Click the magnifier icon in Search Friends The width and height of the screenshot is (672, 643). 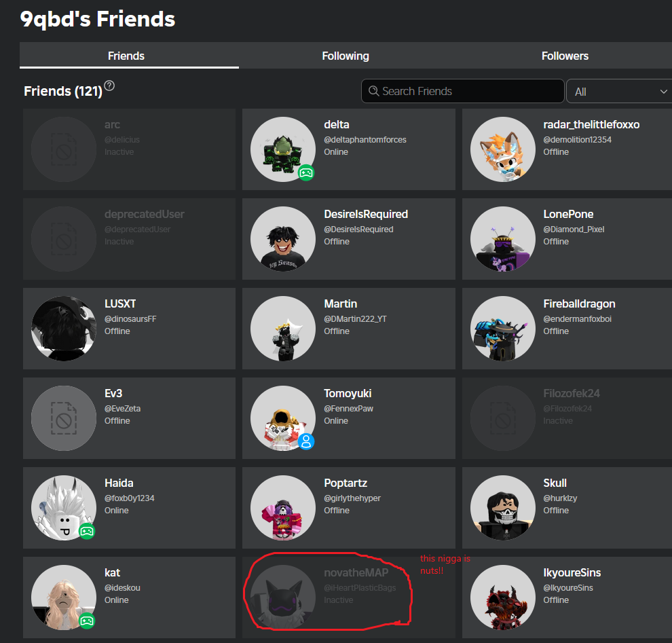(373, 91)
